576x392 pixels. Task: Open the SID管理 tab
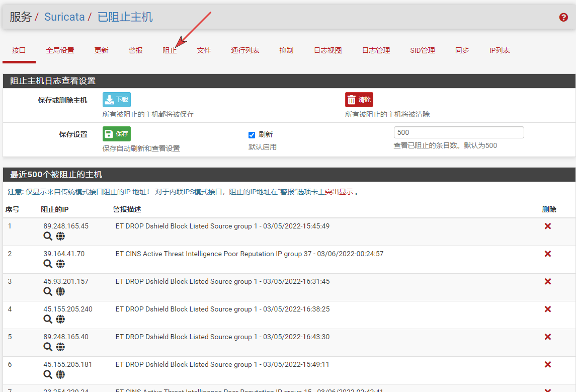422,50
